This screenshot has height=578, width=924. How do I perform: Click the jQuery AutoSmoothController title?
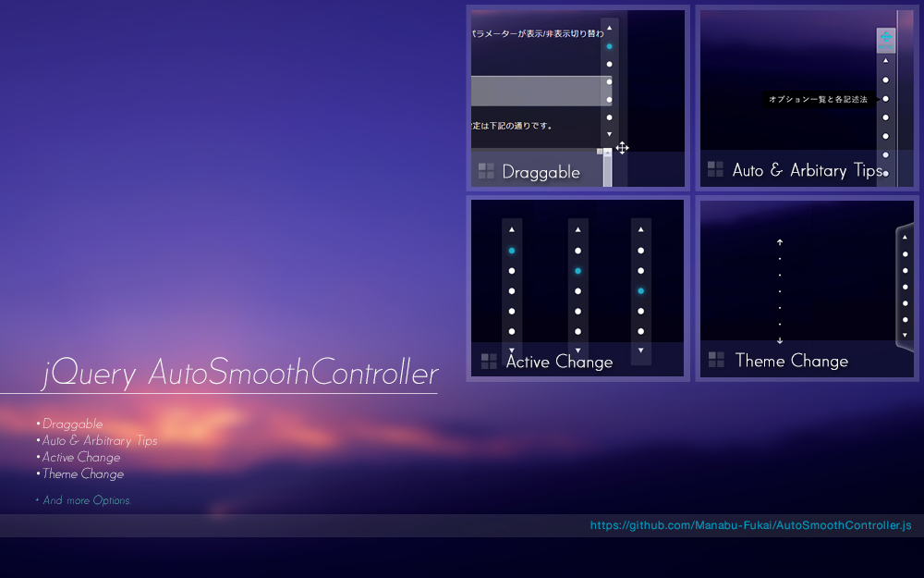241,373
